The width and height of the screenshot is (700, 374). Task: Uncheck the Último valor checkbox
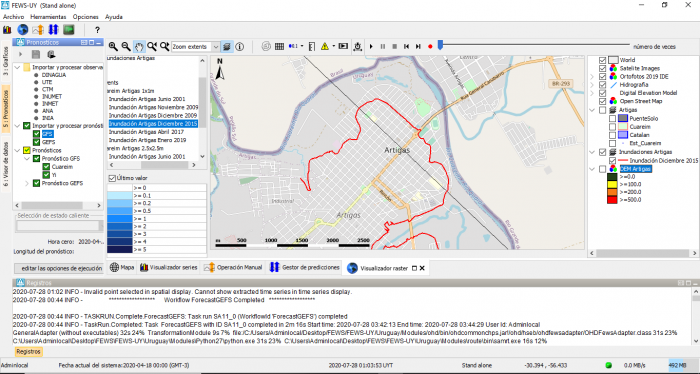(x=112, y=178)
